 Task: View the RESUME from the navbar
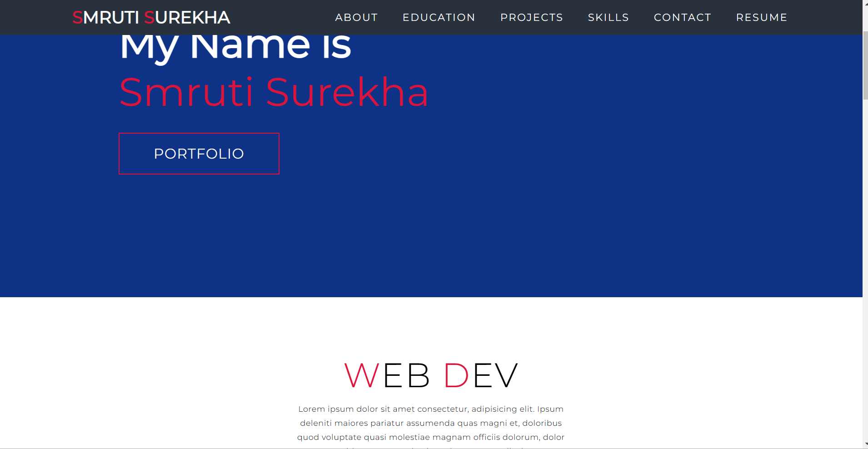pos(761,18)
